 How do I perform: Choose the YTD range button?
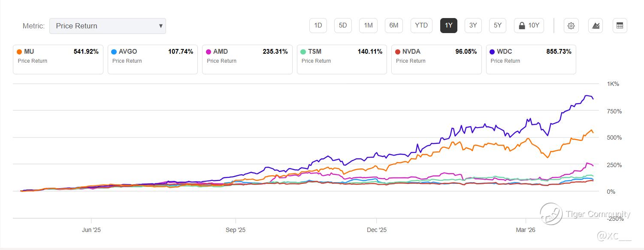421,26
